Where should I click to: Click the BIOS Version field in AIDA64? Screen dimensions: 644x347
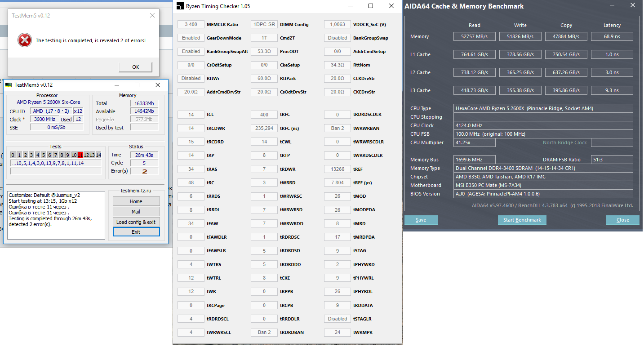544,194
